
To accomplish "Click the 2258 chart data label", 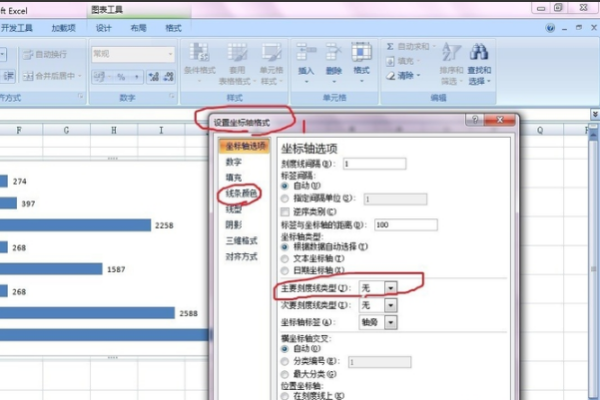I will point(164,225).
